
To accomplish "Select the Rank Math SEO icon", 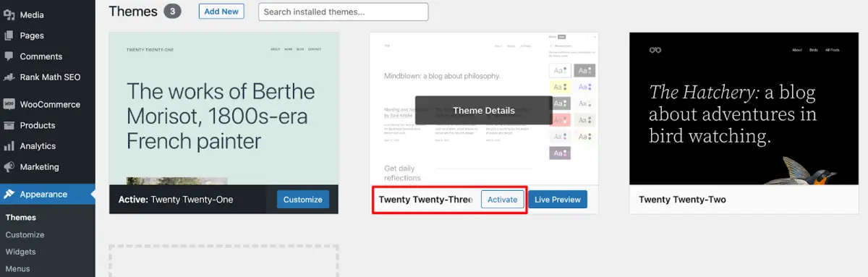I will click(x=9, y=77).
